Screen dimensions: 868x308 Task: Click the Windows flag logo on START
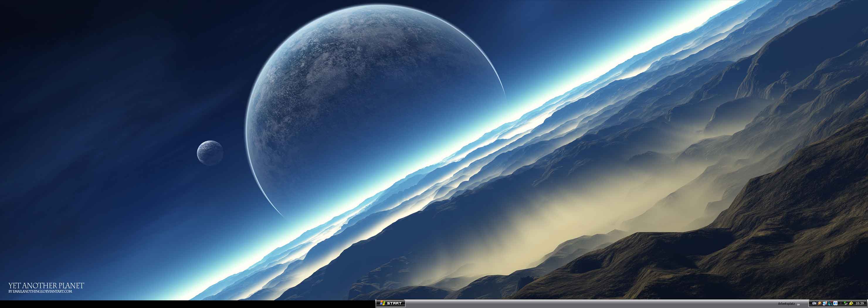tap(382, 303)
